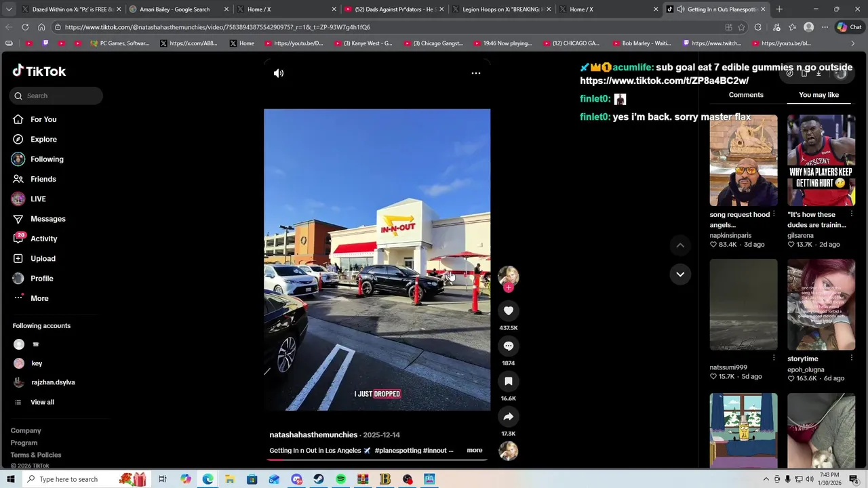This screenshot has width=868, height=488.
Task: Switch to the Comments tab
Action: point(746,95)
